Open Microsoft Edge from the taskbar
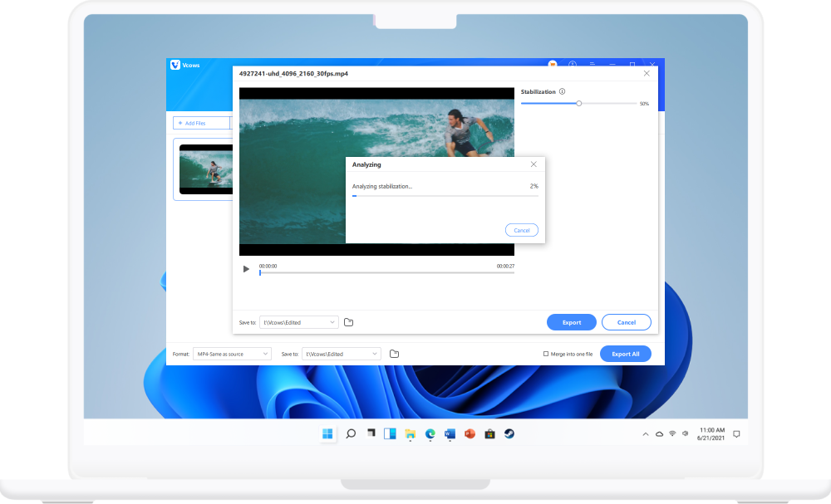This screenshot has height=504, width=831. (430, 434)
